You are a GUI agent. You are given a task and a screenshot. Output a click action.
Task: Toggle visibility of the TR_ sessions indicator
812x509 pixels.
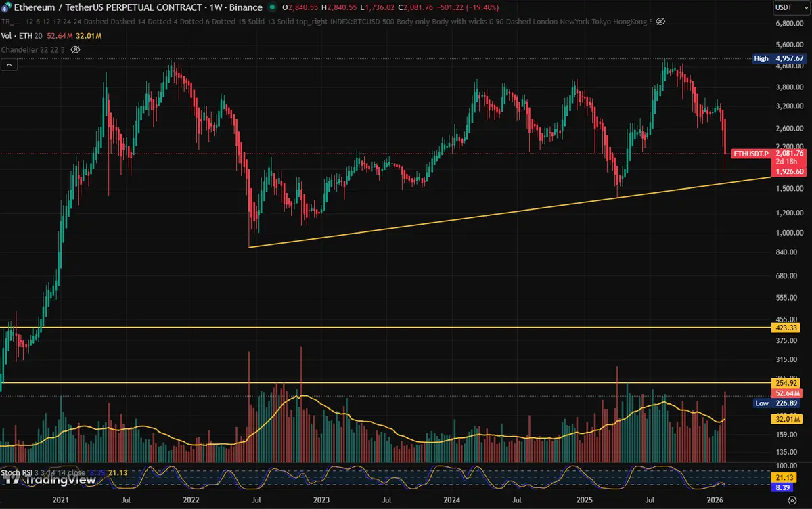[x=660, y=22]
